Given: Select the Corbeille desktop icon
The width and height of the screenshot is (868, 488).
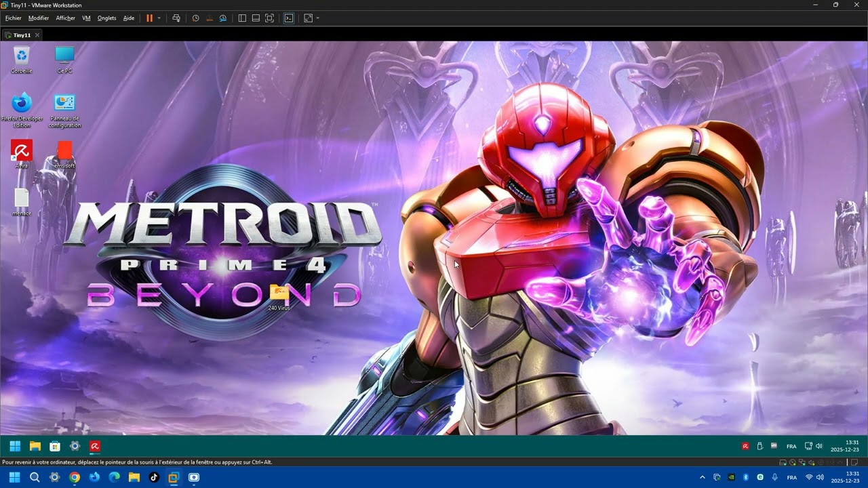Looking at the screenshot, I should pos(22,60).
